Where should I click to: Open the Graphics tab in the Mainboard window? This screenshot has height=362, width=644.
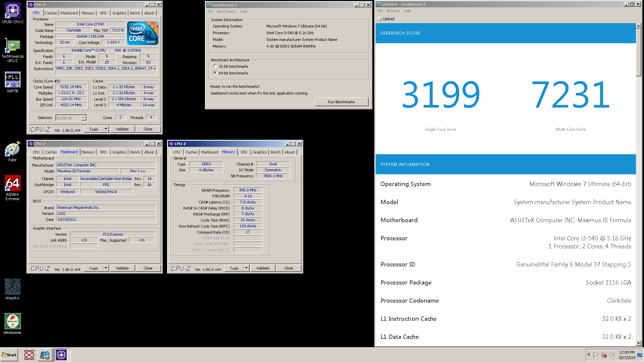point(119,152)
